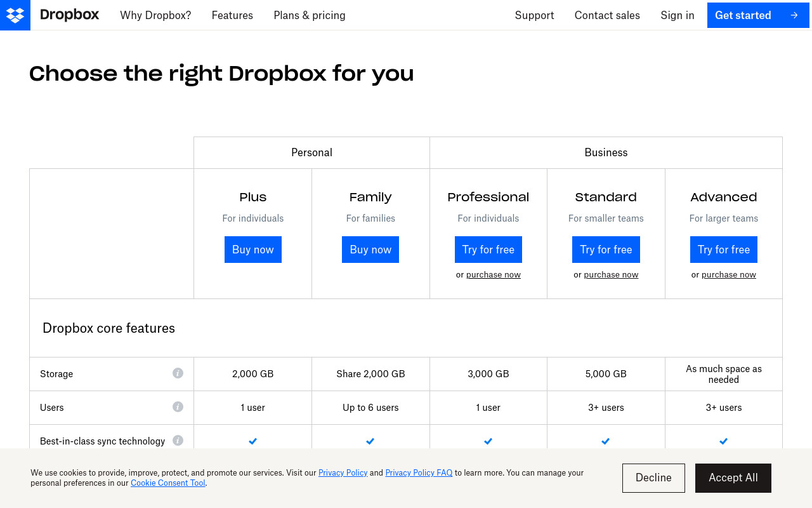Click the 'Up to 6 users' cell

pyautogui.click(x=370, y=408)
